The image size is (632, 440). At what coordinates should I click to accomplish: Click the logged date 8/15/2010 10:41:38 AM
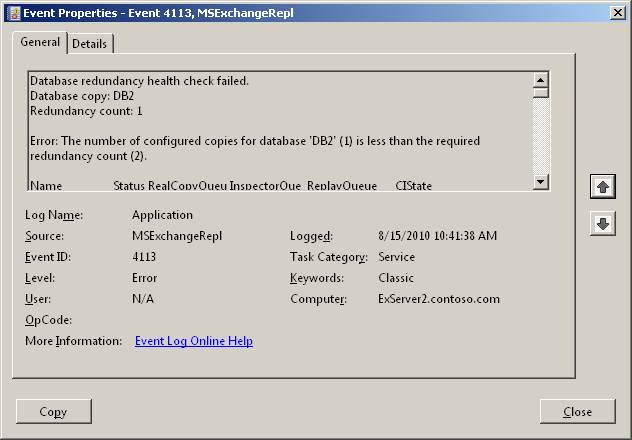coord(438,236)
